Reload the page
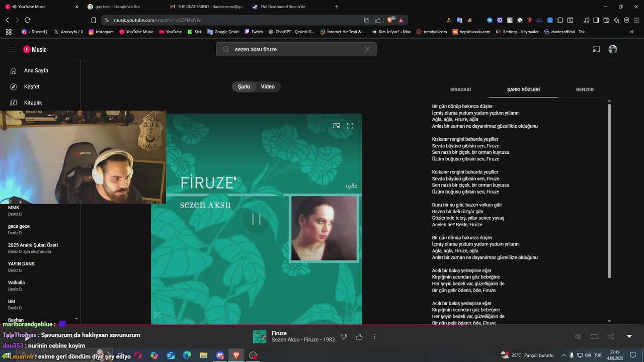The height and width of the screenshot is (362, 644). 27,20
